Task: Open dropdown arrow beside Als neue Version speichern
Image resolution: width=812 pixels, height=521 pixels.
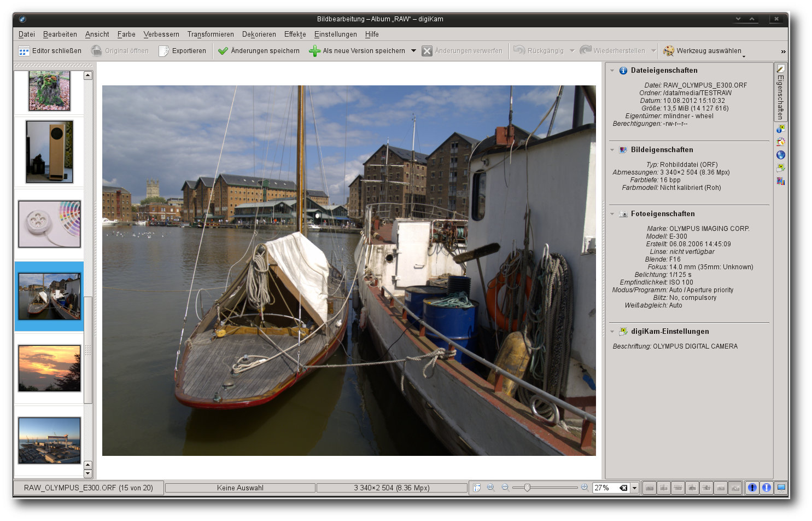Action: [x=413, y=51]
